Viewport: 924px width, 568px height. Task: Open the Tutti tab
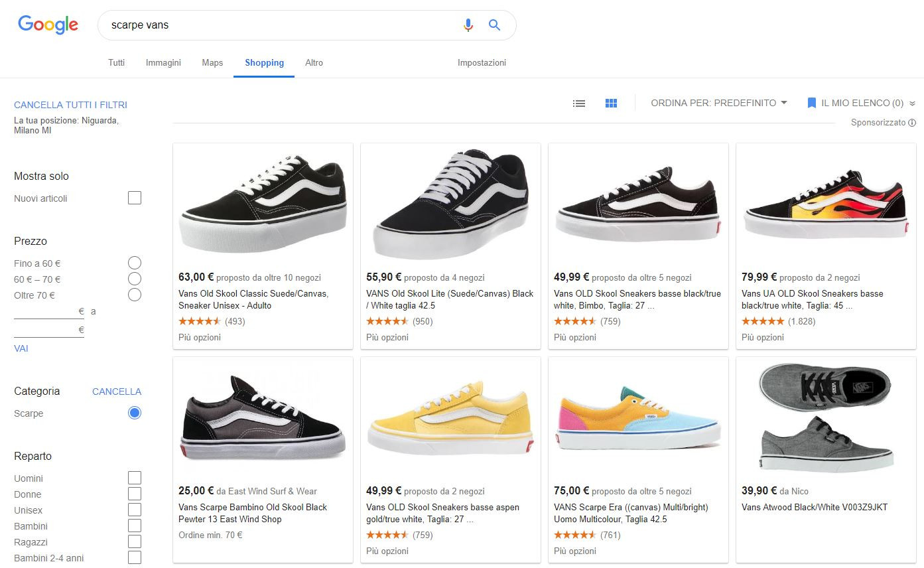pos(116,62)
